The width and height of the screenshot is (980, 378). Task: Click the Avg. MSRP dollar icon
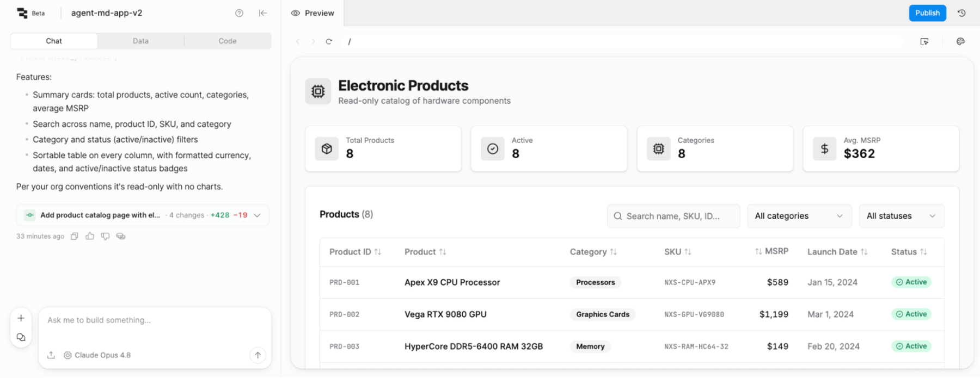[825, 149]
